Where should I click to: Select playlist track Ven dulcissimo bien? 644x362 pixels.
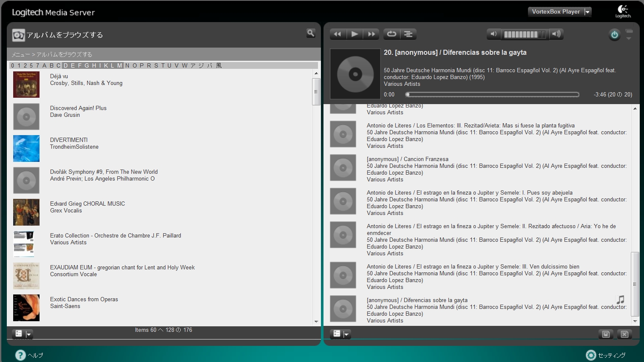[x=473, y=267]
